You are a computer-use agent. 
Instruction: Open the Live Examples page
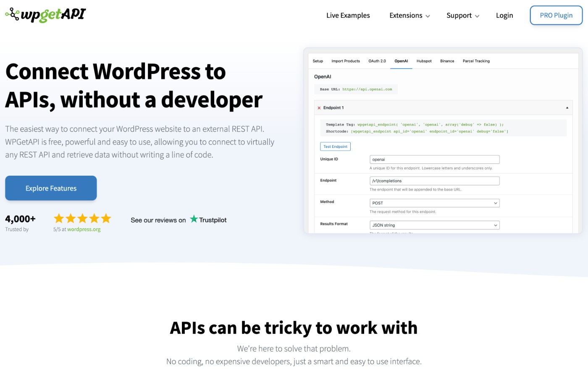[x=348, y=16]
